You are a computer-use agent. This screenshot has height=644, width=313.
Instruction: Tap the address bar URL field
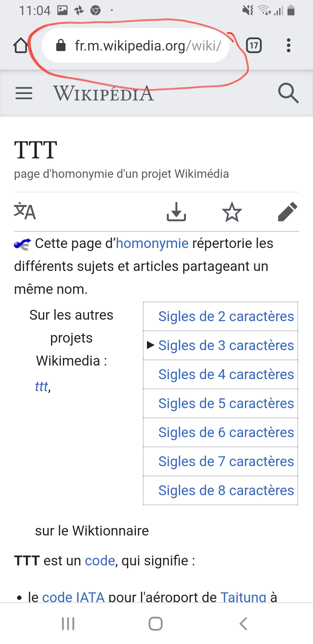point(148,46)
